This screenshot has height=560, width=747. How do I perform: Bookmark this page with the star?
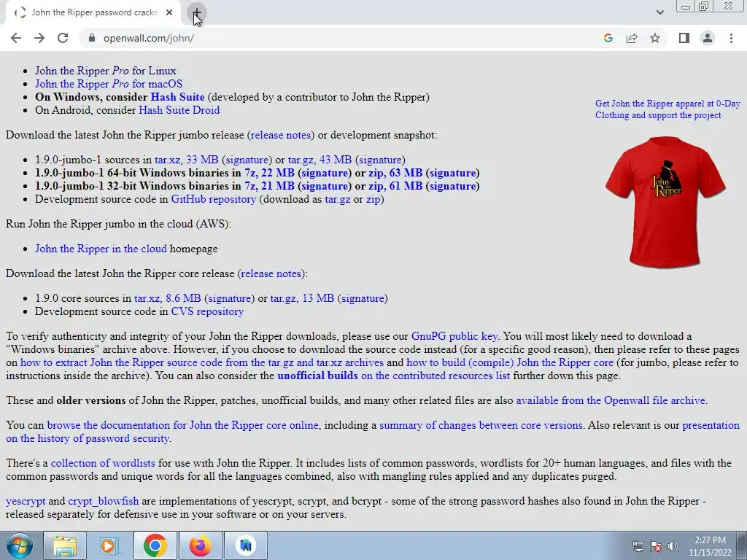tap(655, 38)
